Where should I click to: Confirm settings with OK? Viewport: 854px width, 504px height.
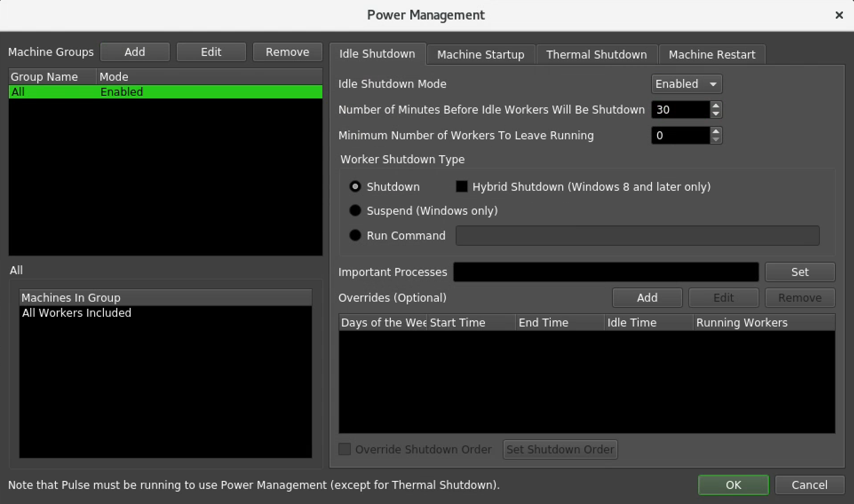click(x=733, y=484)
